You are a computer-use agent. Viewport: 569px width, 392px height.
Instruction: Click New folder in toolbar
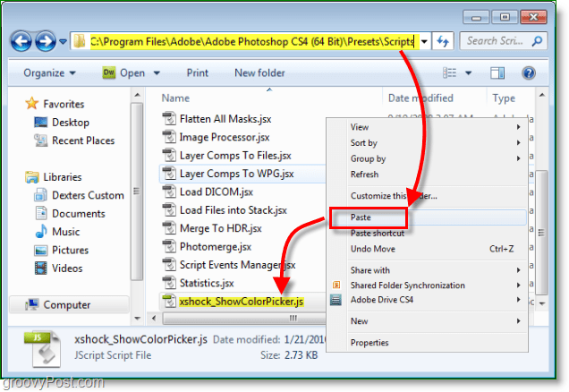coord(259,73)
